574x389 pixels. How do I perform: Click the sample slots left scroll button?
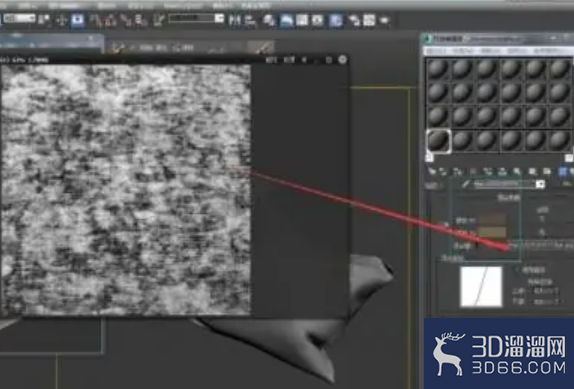click(x=429, y=158)
